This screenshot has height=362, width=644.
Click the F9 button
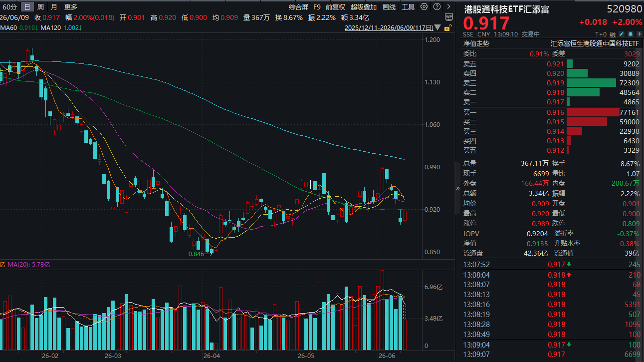click(x=317, y=7)
